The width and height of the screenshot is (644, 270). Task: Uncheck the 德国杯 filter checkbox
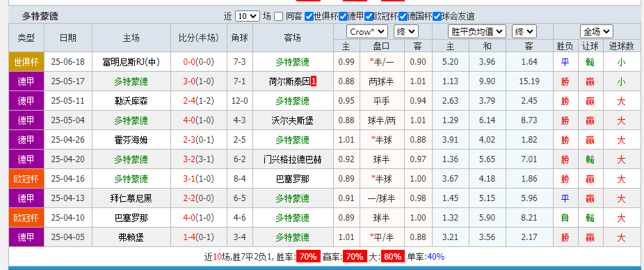pyautogui.click(x=403, y=17)
